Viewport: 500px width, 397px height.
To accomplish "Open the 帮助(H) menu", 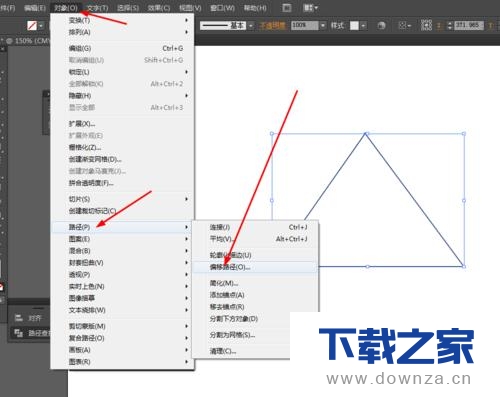I will click(255, 8).
